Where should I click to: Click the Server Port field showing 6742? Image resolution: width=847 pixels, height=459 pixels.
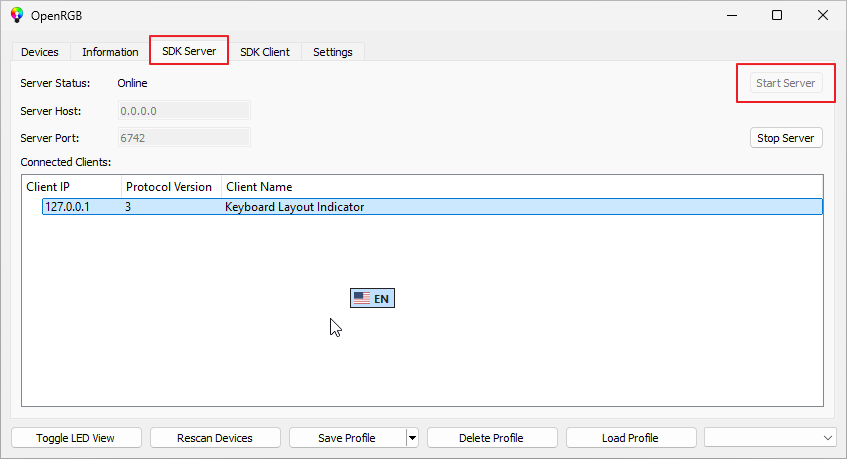(184, 138)
